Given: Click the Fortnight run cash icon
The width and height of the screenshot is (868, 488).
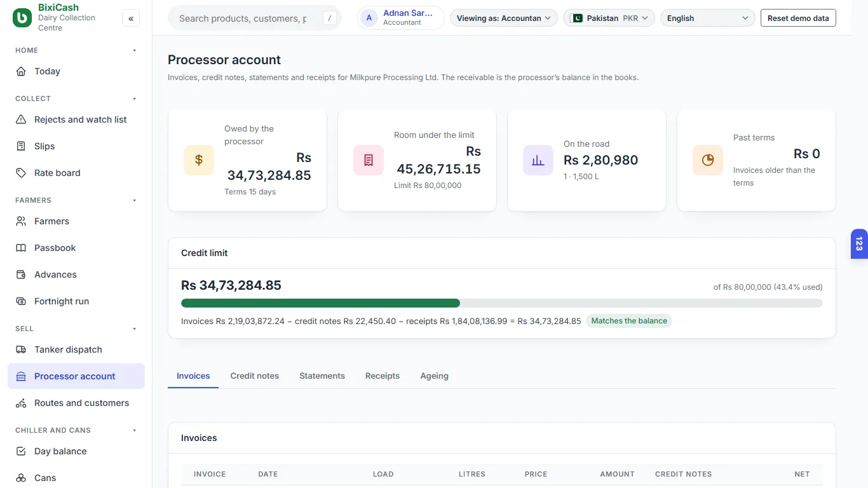Looking at the screenshot, I should [x=21, y=301].
